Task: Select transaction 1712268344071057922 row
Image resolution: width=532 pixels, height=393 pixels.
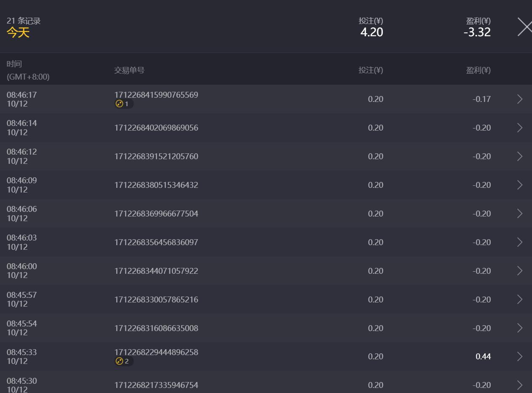Action: pos(266,271)
